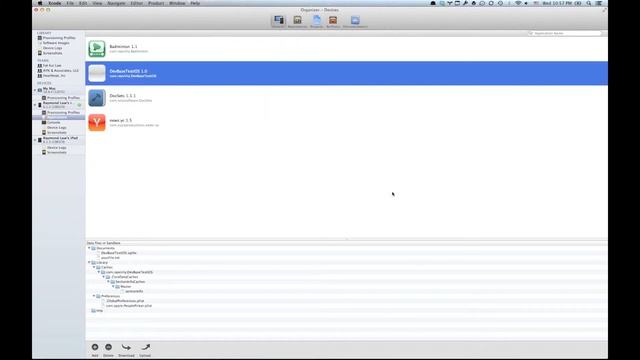Click the selected blue app row's icon

click(97, 73)
